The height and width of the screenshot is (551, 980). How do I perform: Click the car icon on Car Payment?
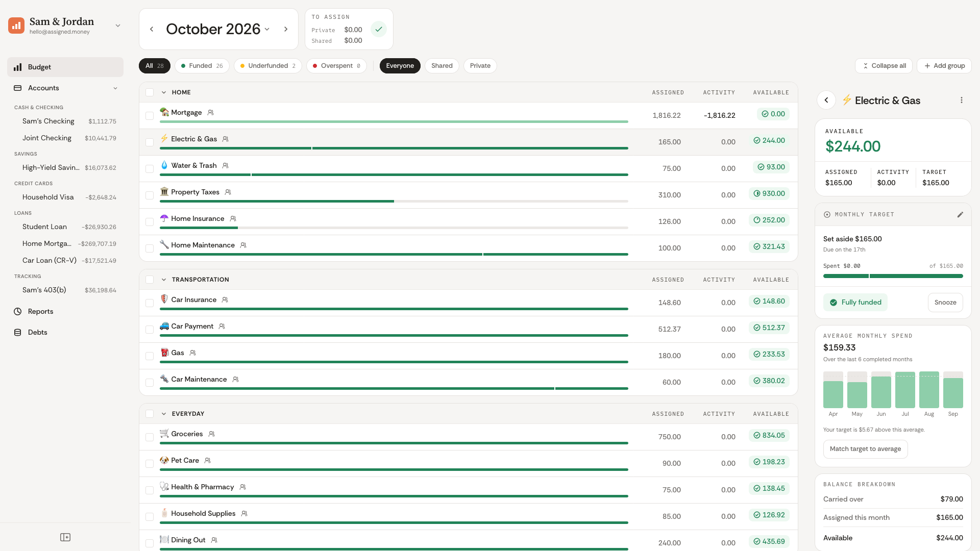coord(164,325)
